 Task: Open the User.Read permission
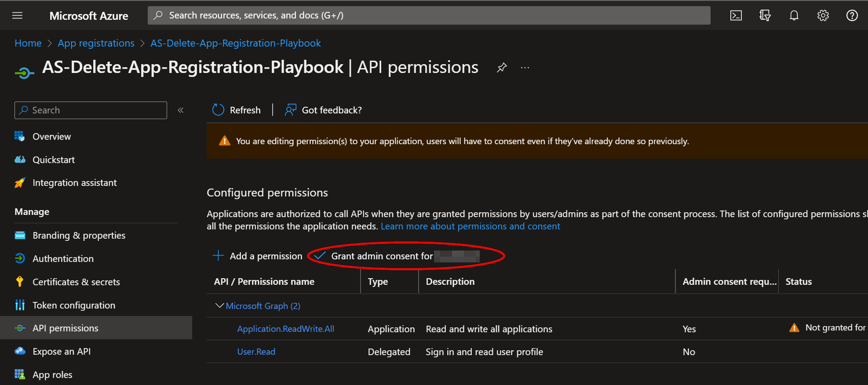(256, 352)
